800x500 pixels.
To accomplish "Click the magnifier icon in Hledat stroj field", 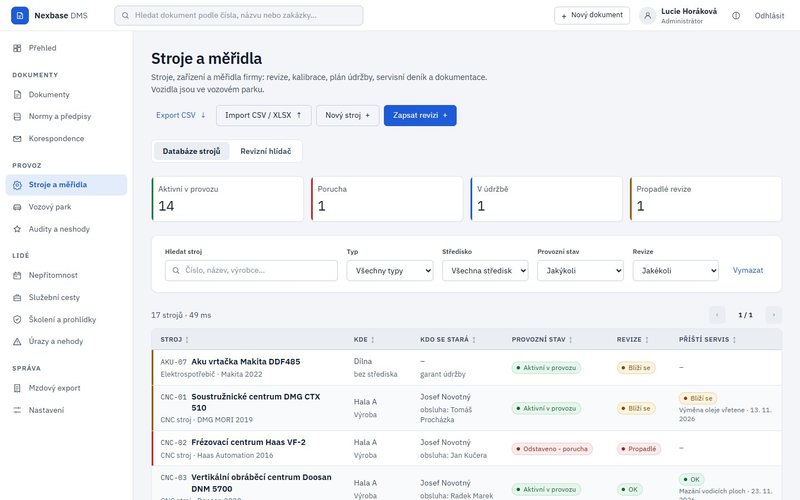I will [x=176, y=270].
